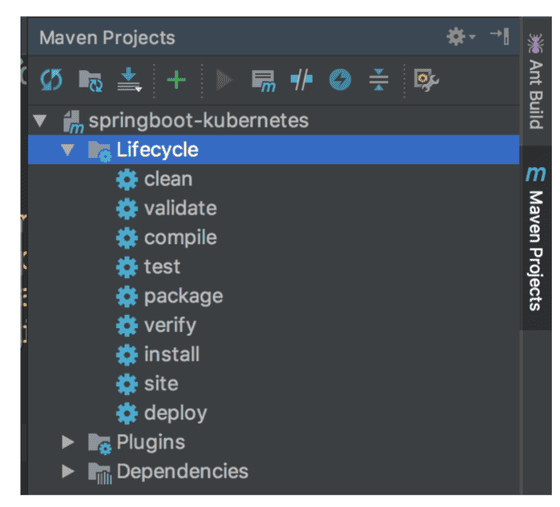Click the Maven Projects panel title
Image resolution: width=560 pixels, height=507 pixels.
point(107,38)
